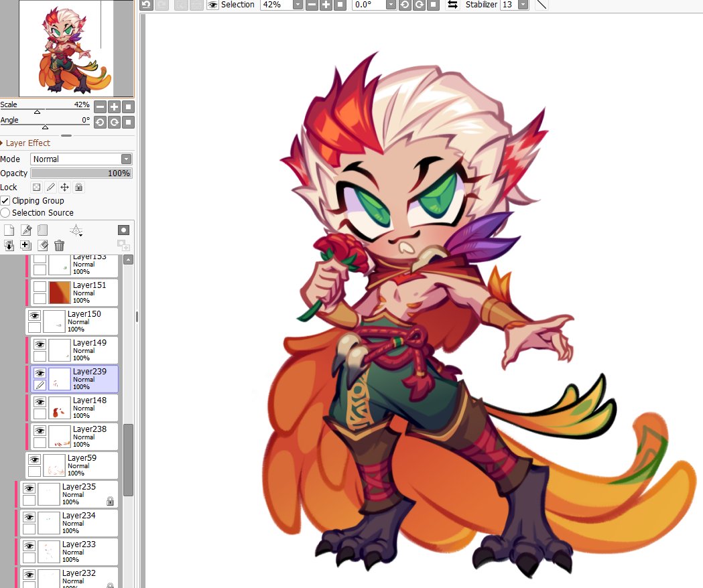Reset scale with navigator Scale row square button
Image resolution: width=703 pixels, height=588 pixels.
click(x=128, y=106)
